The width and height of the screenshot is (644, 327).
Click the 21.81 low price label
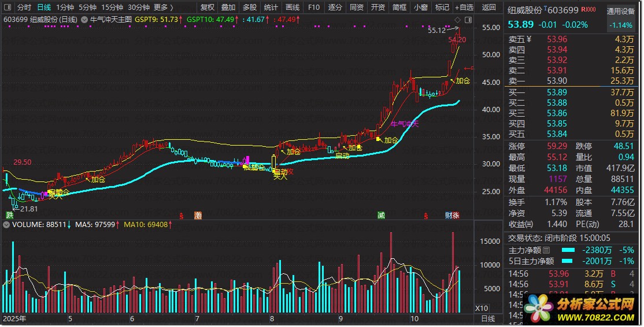coord(29,209)
